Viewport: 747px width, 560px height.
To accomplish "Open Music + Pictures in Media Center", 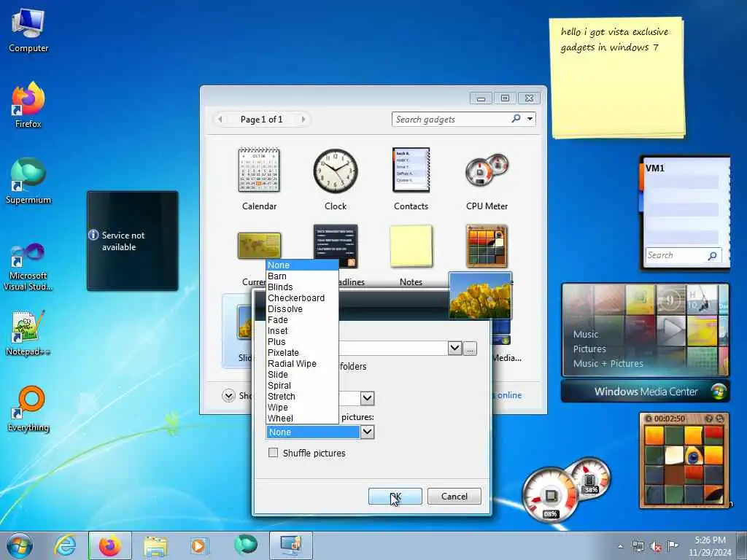I will point(608,364).
